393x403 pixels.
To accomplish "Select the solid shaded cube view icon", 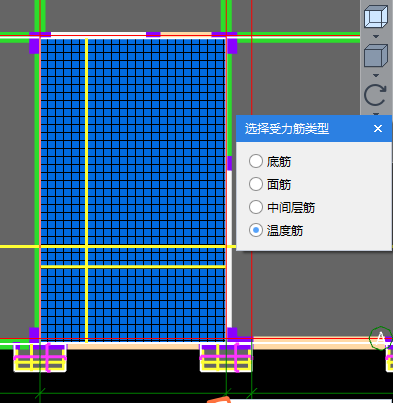I will pos(376,56).
